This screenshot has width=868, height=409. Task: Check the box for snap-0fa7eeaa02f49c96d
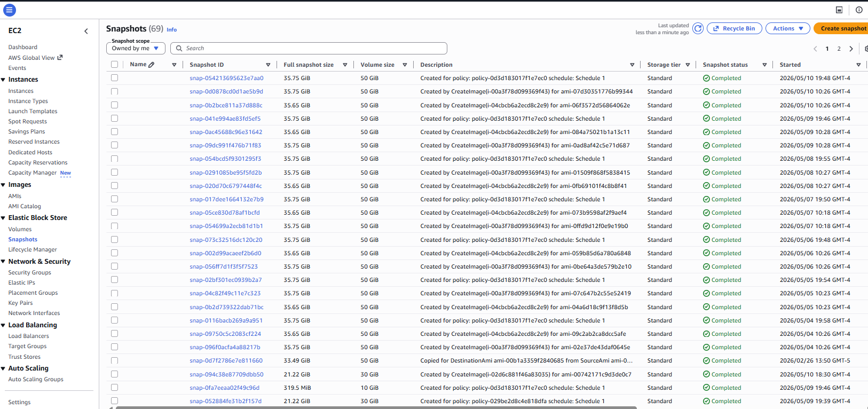point(114,388)
